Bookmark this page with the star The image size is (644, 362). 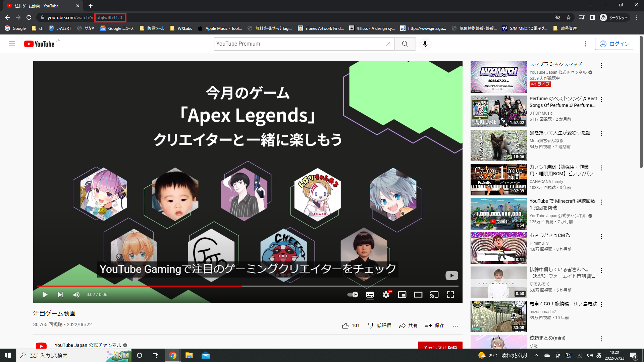[x=569, y=17]
